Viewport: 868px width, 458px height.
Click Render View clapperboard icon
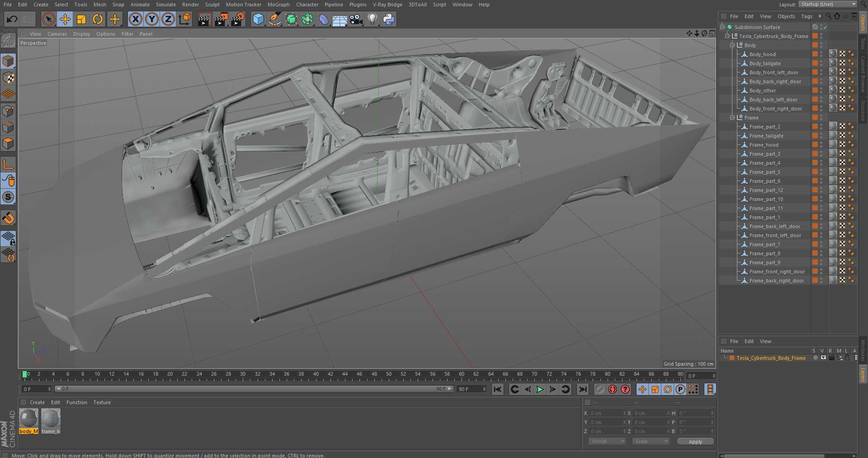pyautogui.click(x=204, y=19)
